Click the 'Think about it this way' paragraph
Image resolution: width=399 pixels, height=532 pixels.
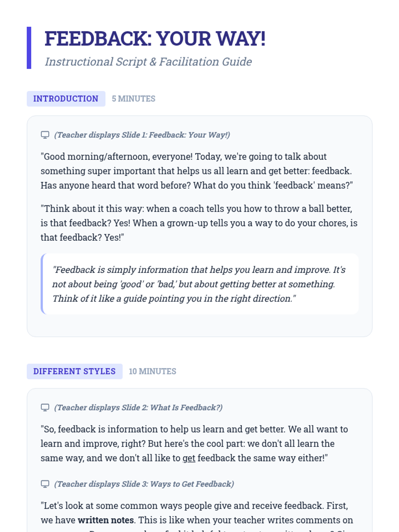click(x=199, y=223)
